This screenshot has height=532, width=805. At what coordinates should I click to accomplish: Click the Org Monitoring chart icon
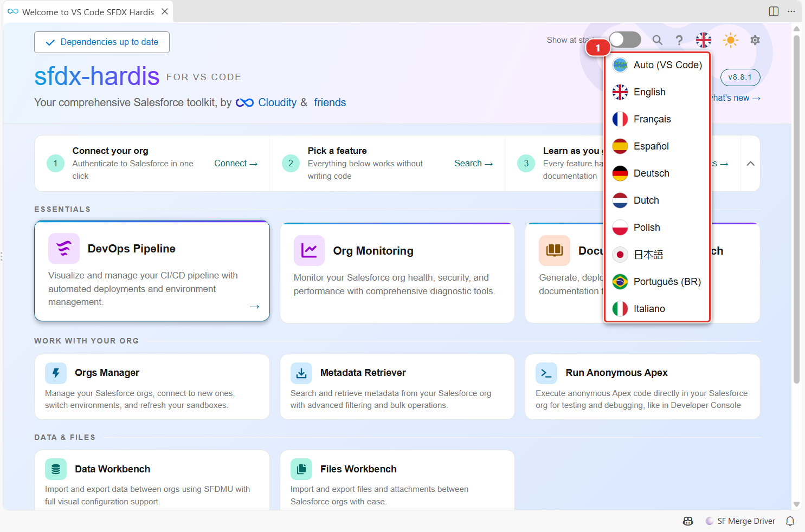[x=309, y=250]
